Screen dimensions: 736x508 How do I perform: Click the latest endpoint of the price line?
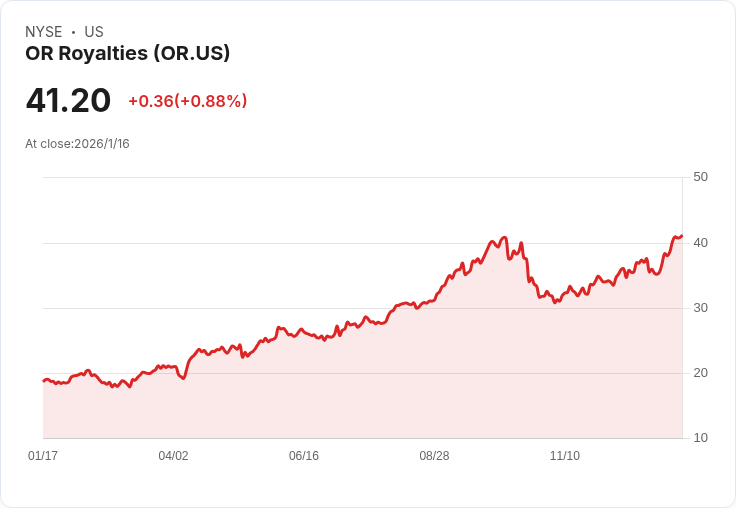click(x=681, y=236)
